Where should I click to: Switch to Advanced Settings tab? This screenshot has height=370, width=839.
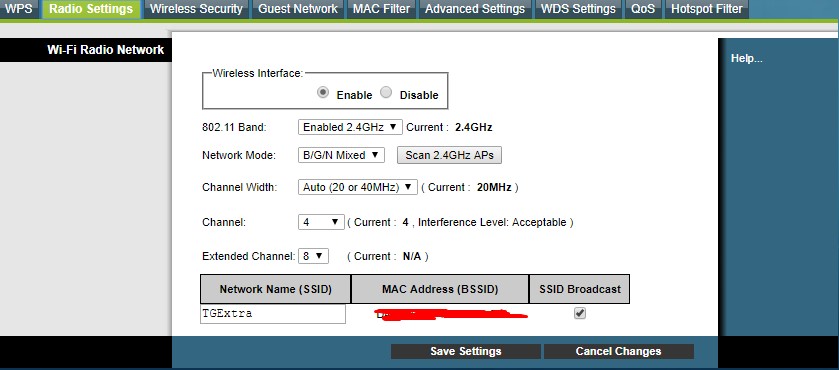[475, 9]
